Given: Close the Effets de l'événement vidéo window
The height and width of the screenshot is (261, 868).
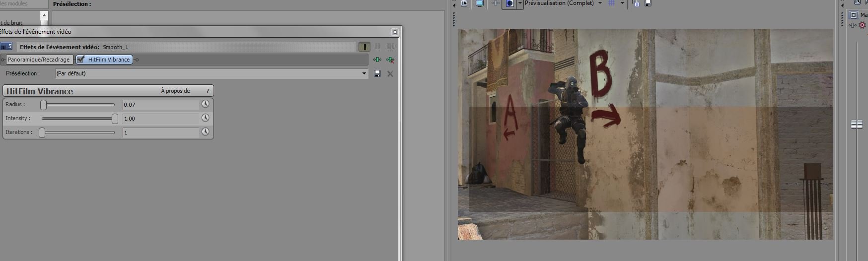Looking at the screenshot, I should point(395,32).
